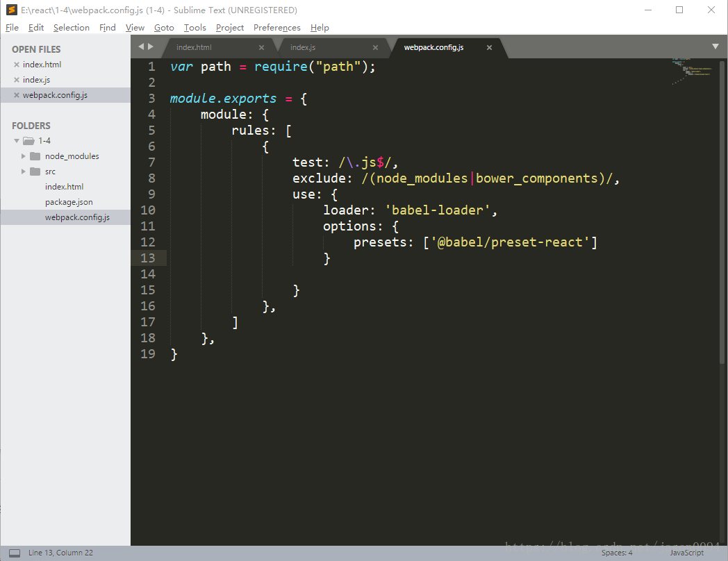Click the Line 13, Column 22 status
728x561 pixels.
[x=60, y=553]
